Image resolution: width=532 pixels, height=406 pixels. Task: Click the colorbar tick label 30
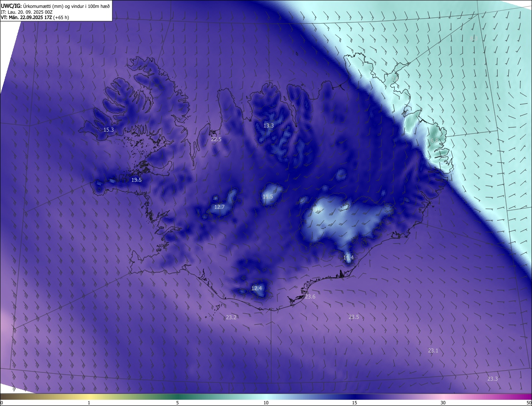click(x=443, y=403)
